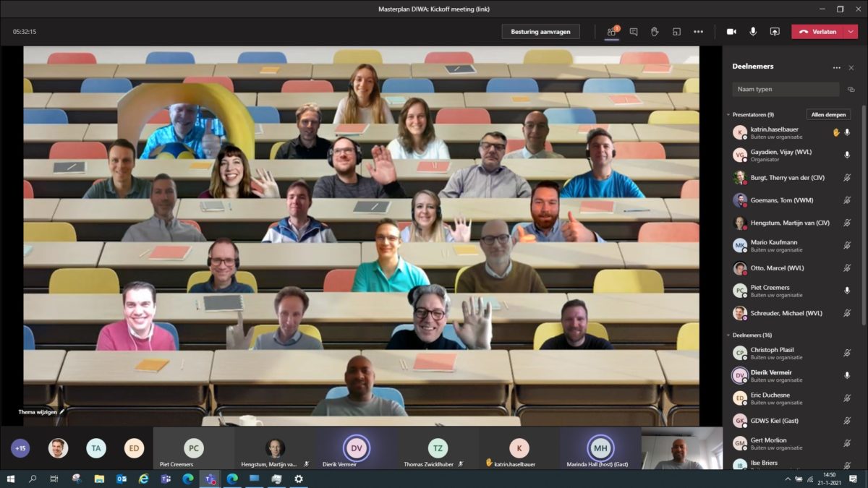Click muted mic for Hengstum, Martijn in list
The height and width of the screenshot is (488, 868).
847,223
